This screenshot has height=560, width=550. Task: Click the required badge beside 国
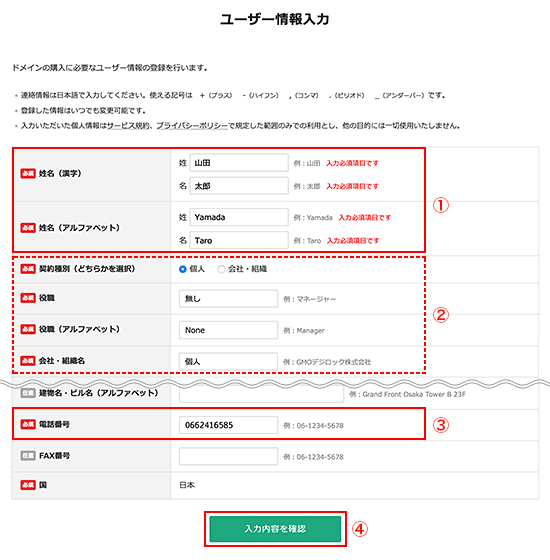click(28, 485)
